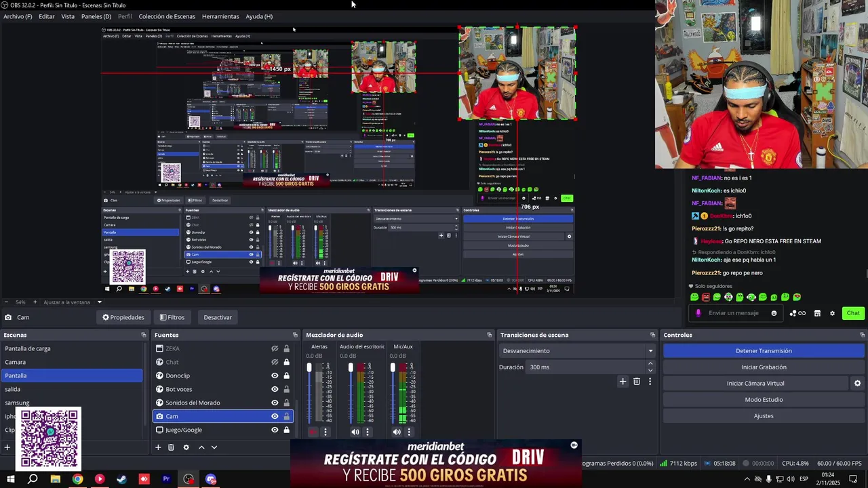Show the hidden Chat source
This screenshot has height=488, width=868.
point(275,362)
